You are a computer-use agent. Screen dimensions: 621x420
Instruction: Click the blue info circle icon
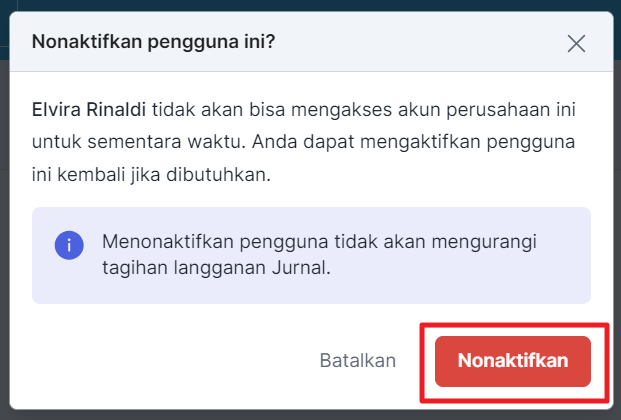pyautogui.click(x=69, y=245)
